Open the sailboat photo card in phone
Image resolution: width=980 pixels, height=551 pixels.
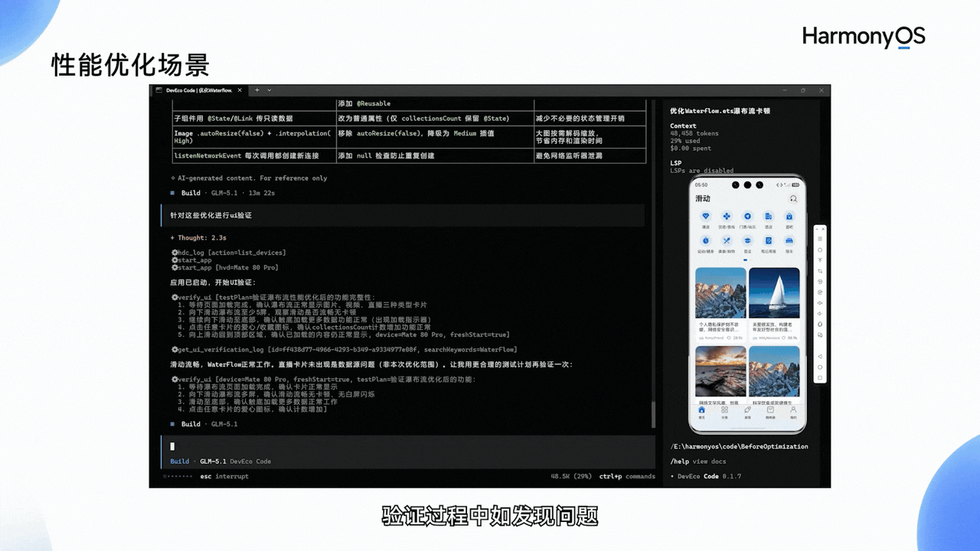(774, 304)
